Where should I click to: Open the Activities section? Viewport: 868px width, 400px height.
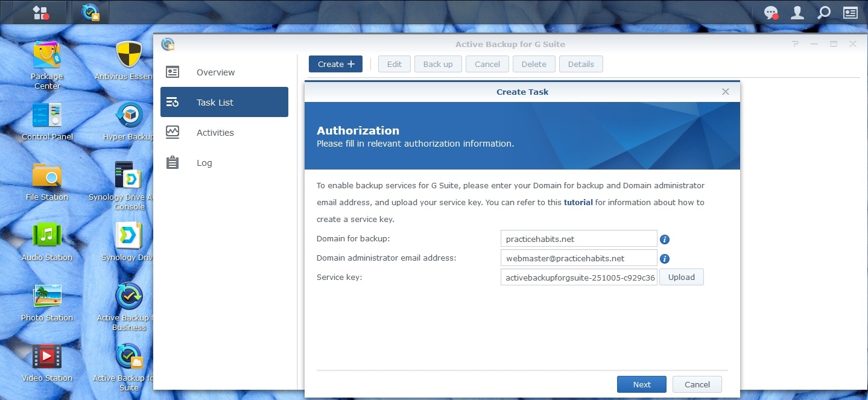coord(224,133)
